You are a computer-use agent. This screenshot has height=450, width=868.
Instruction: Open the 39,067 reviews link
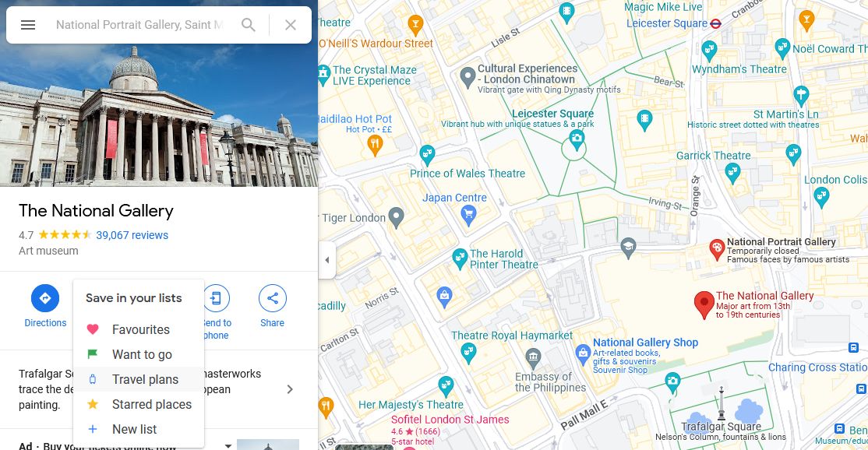coord(132,235)
